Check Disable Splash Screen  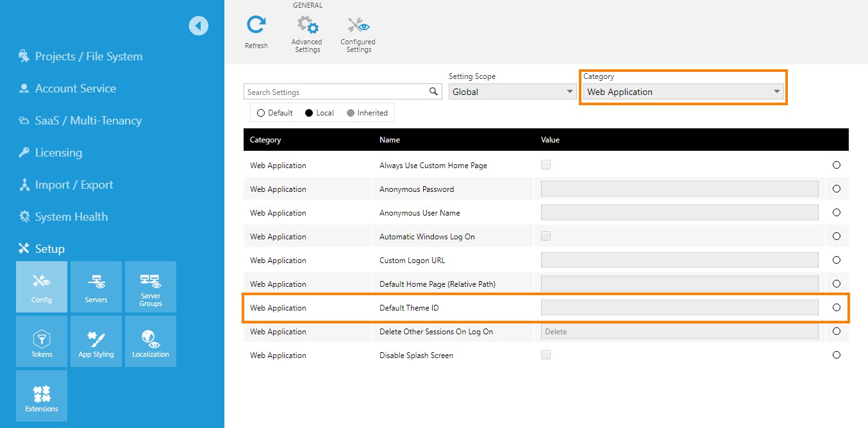[x=546, y=354]
